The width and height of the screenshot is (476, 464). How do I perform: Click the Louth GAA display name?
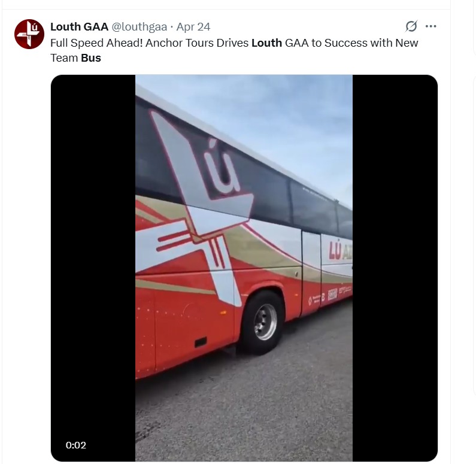[x=79, y=27]
